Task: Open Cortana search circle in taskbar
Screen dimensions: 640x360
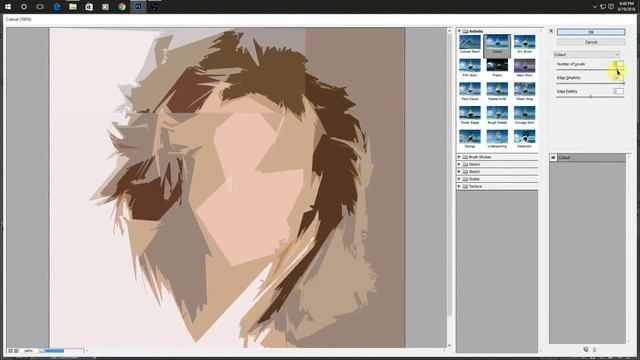Action: (x=24, y=7)
